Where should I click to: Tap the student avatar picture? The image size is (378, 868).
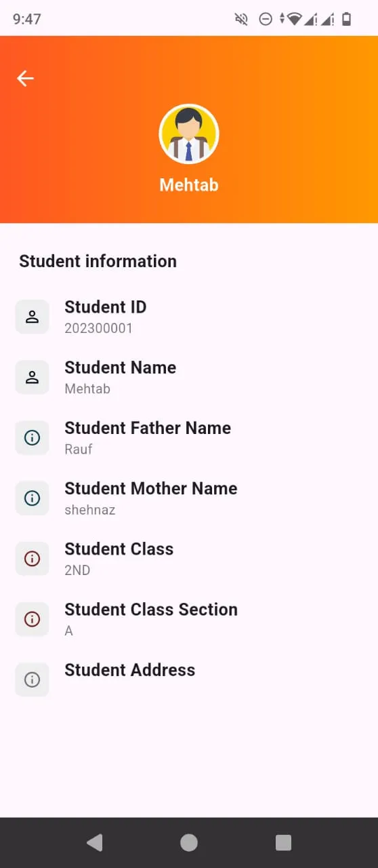189,134
